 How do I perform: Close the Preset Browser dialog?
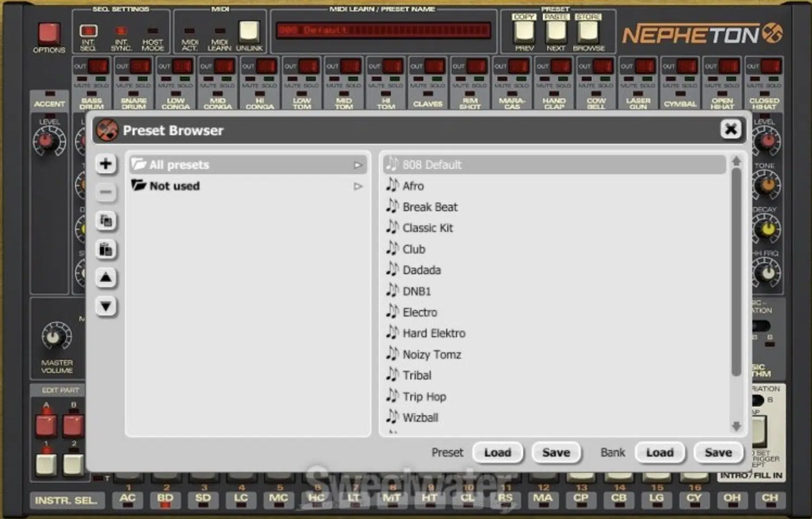click(731, 129)
